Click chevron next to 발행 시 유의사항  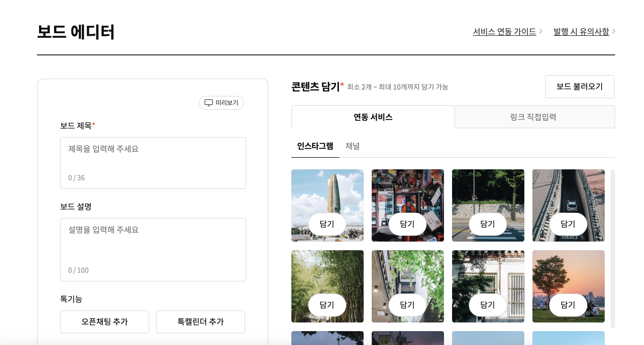coord(613,31)
